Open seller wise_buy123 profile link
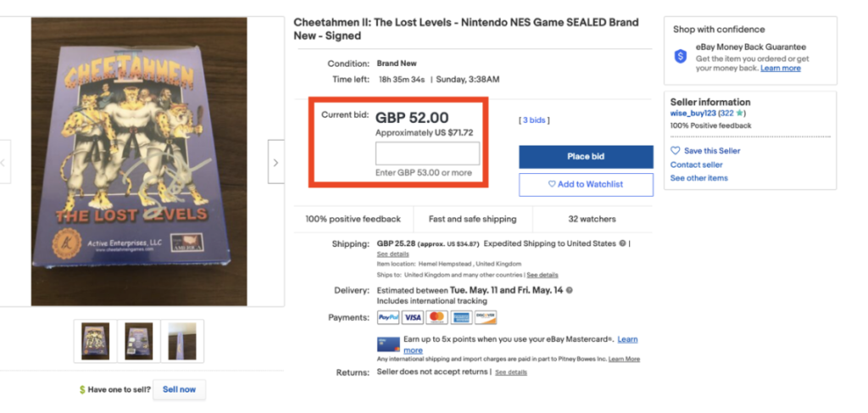The width and height of the screenshot is (868, 413). point(692,113)
